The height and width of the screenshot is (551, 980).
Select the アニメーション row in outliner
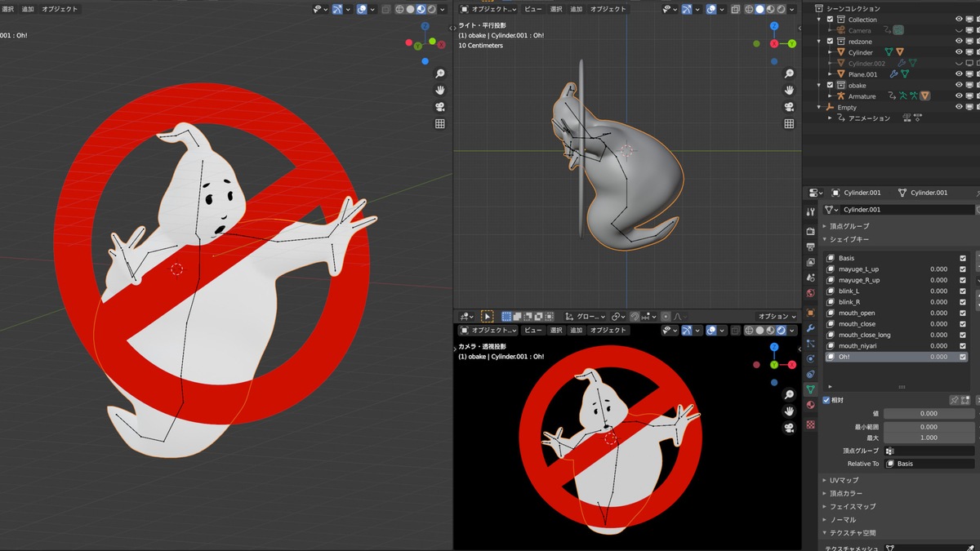pyautogui.click(x=869, y=118)
